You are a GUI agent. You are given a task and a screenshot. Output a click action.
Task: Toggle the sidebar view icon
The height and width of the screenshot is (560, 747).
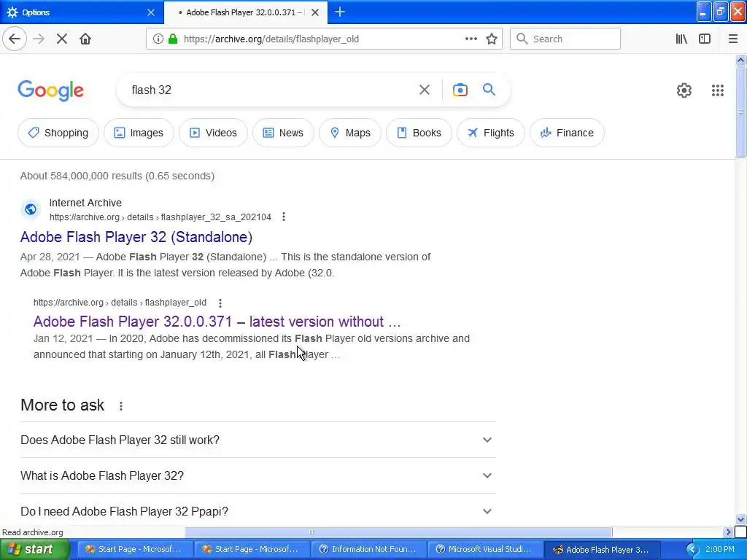(705, 39)
